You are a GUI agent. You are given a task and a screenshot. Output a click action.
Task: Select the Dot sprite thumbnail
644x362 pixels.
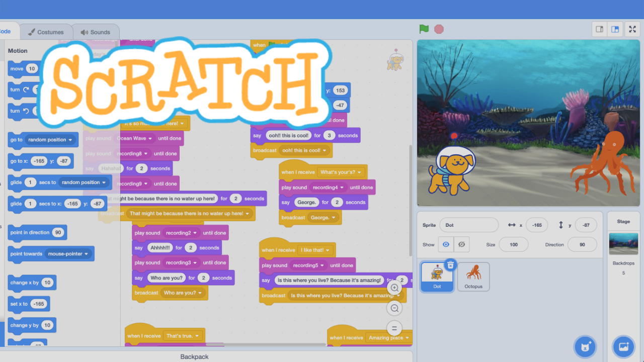coord(437,277)
